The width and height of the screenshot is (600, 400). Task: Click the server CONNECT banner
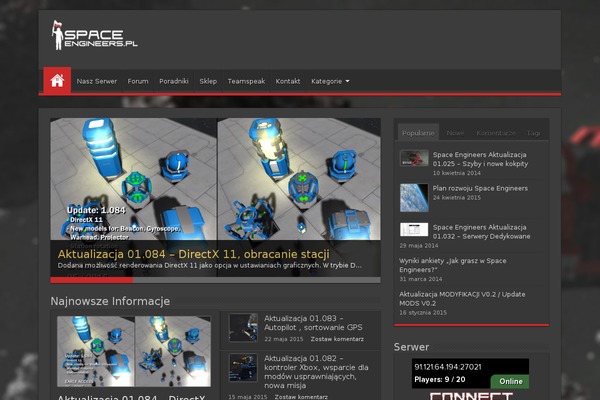coord(470,396)
